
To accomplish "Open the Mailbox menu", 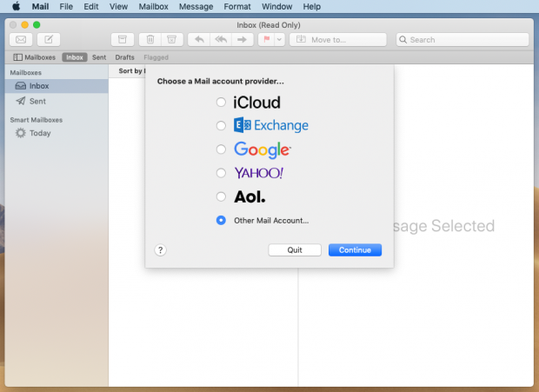I will coord(153,7).
